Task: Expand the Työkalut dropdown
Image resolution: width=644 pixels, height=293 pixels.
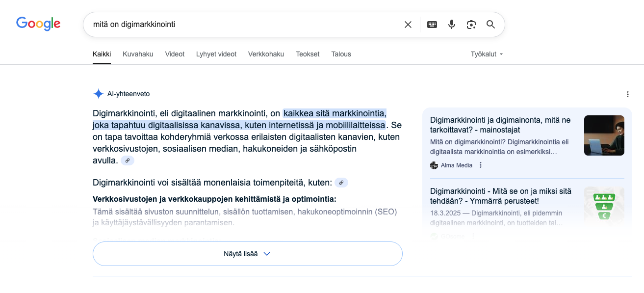Action: pos(487,54)
